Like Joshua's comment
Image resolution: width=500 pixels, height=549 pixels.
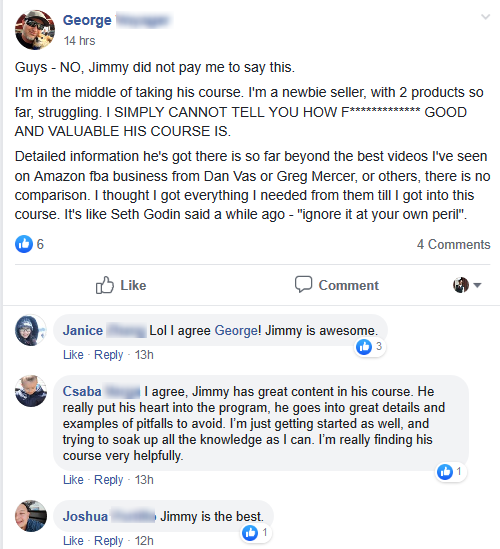pyautogui.click(x=73, y=541)
